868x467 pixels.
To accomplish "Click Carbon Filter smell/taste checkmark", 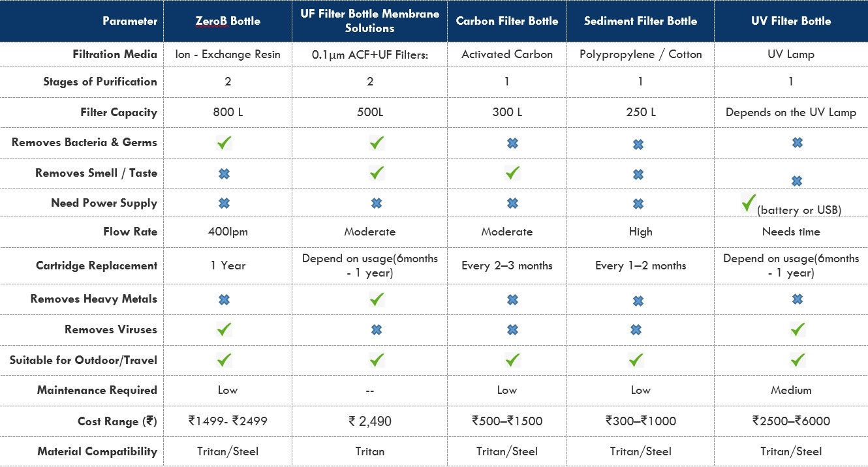I will click(x=512, y=173).
